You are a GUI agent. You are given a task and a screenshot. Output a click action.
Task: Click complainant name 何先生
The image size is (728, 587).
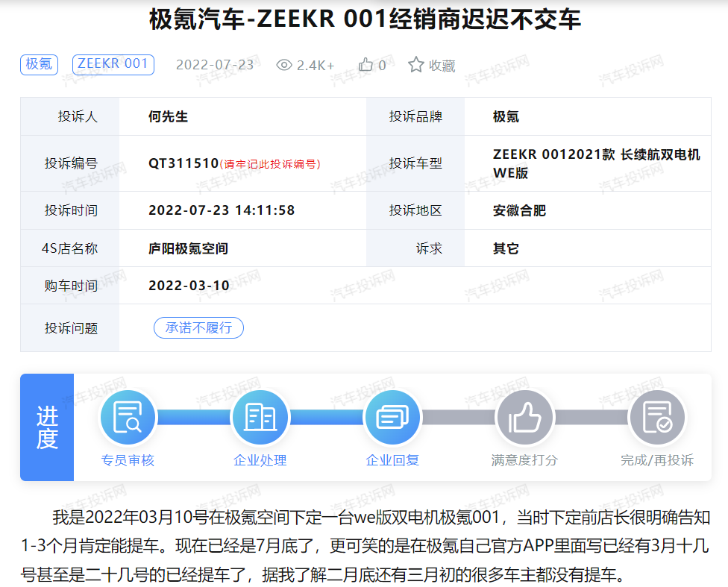(x=168, y=116)
